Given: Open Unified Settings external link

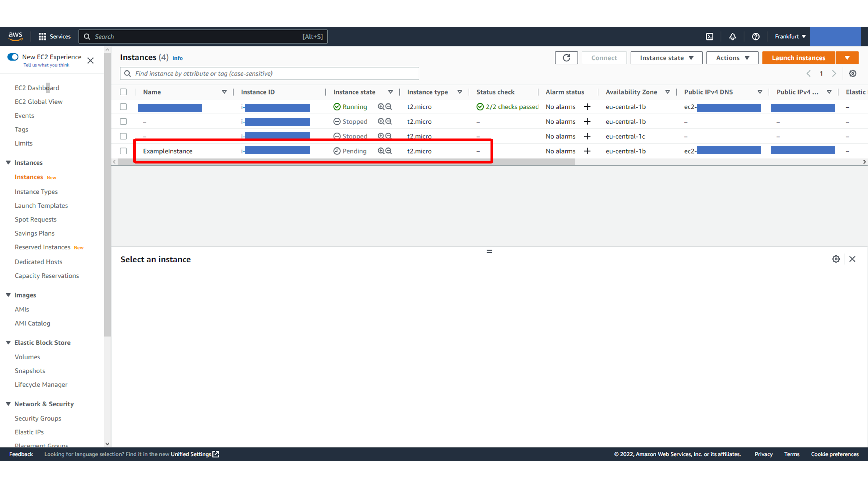Looking at the screenshot, I should pyautogui.click(x=195, y=454).
